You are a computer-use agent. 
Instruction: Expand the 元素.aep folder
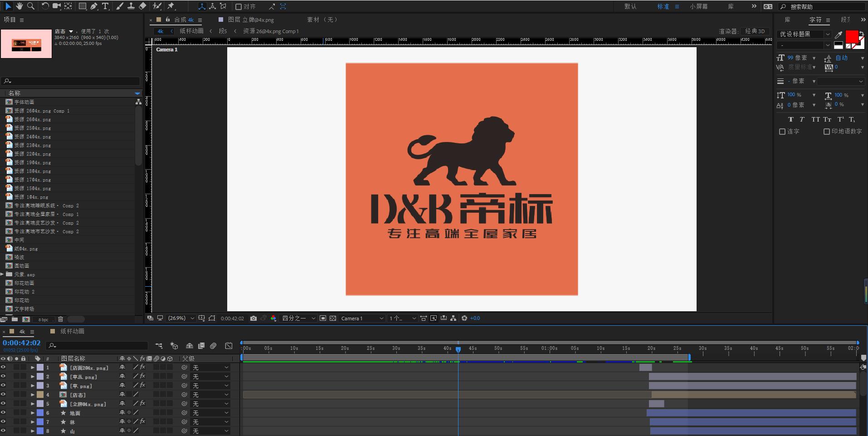2,274
